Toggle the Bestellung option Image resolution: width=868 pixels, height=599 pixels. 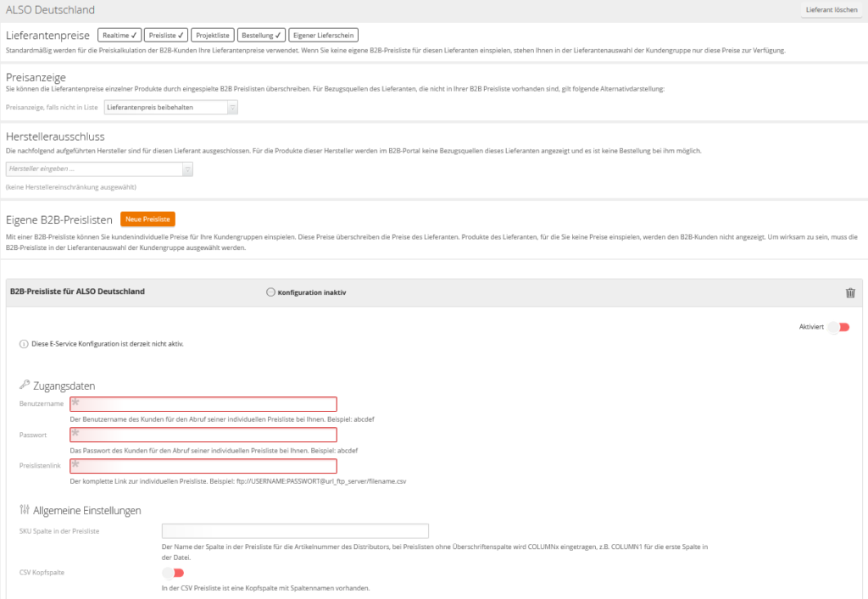tap(261, 36)
